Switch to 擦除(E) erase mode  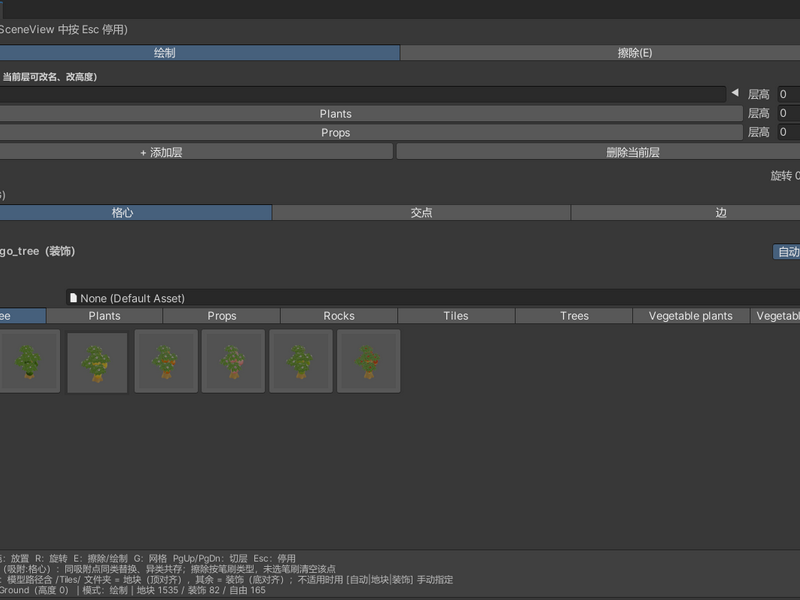coord(601,53)
